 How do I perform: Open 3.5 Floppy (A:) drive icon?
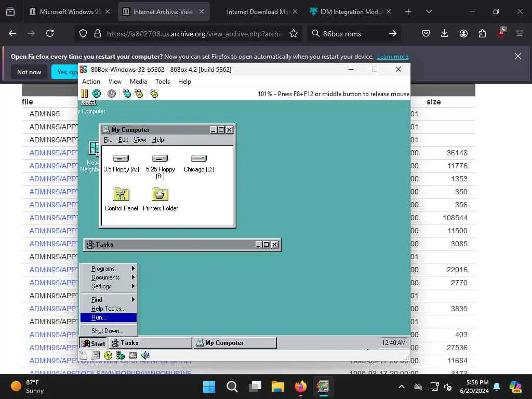point(121,163)
